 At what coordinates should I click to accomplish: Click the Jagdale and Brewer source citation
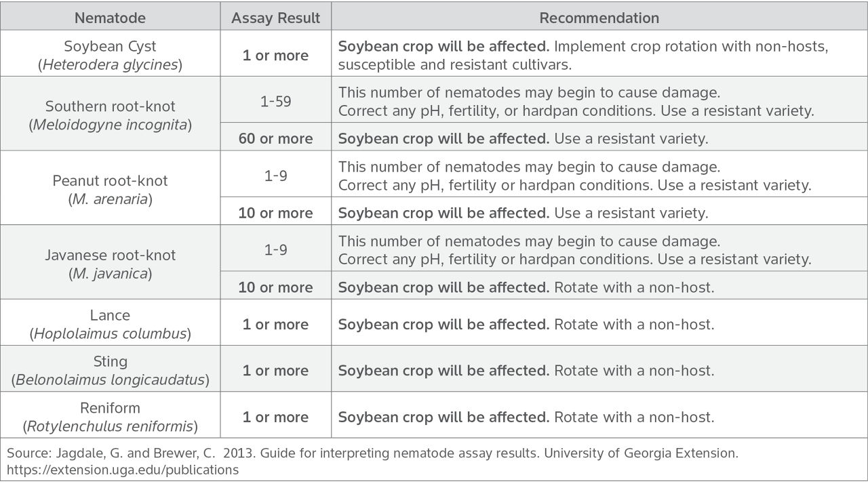click(x=372, y=453)
